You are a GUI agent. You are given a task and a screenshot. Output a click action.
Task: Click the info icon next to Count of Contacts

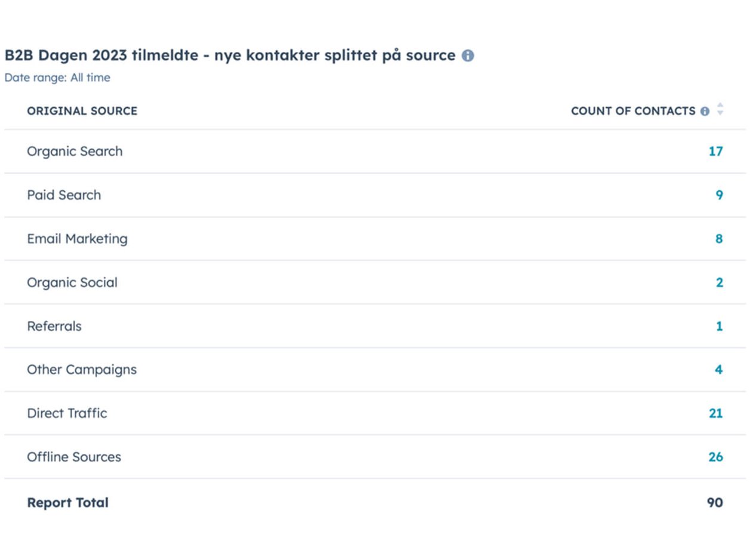click(x=705, y=112)
